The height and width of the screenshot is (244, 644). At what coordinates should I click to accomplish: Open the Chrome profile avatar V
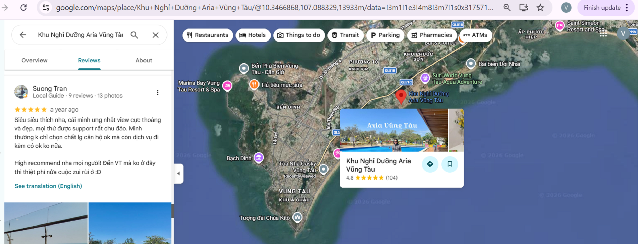[566, 7]
